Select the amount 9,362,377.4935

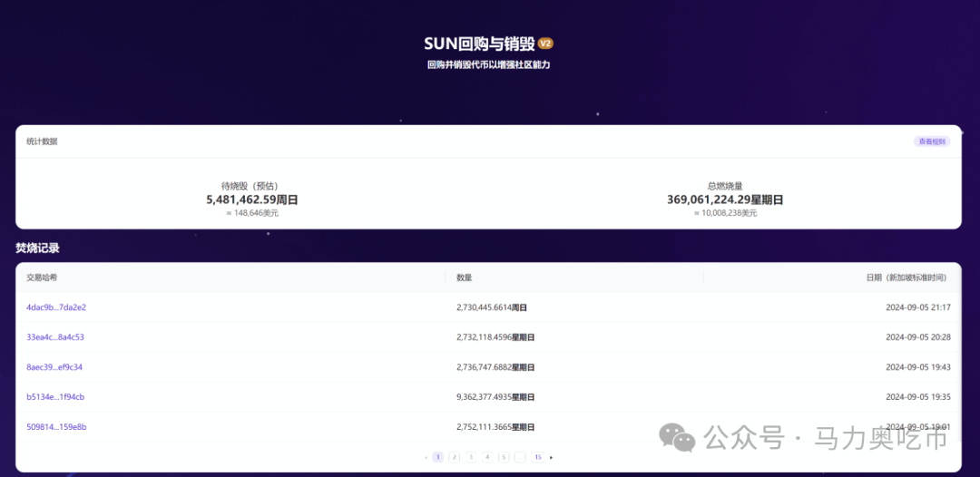point(485,397)
